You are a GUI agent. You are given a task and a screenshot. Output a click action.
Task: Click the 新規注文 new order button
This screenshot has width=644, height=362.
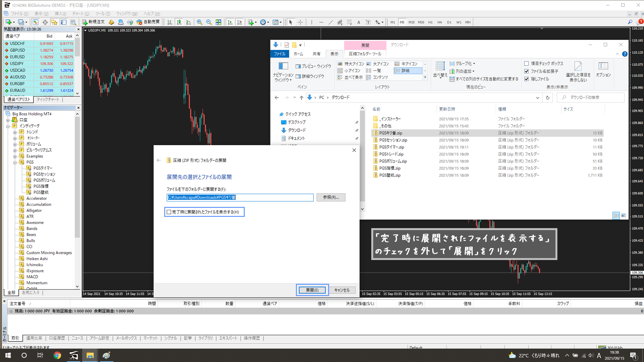(x=94, y=22)
